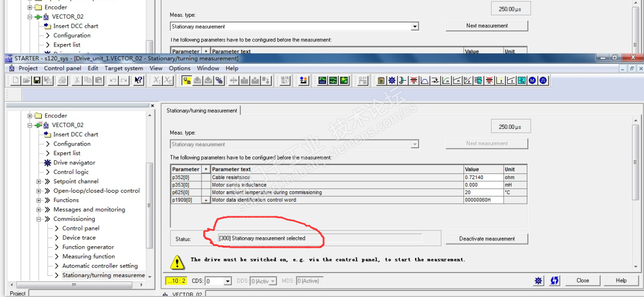Screen dimensions: 644x297
Task: Toggle the yellow connect-to-target-system icon
Action: [186, 80]
